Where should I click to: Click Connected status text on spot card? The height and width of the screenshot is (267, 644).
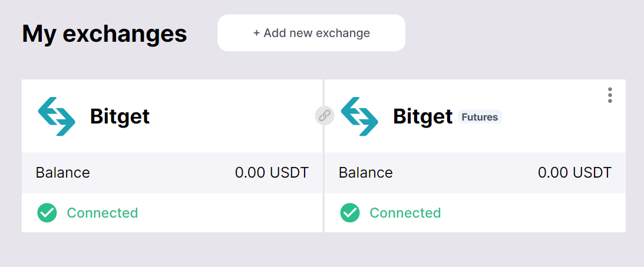point(103,213)
